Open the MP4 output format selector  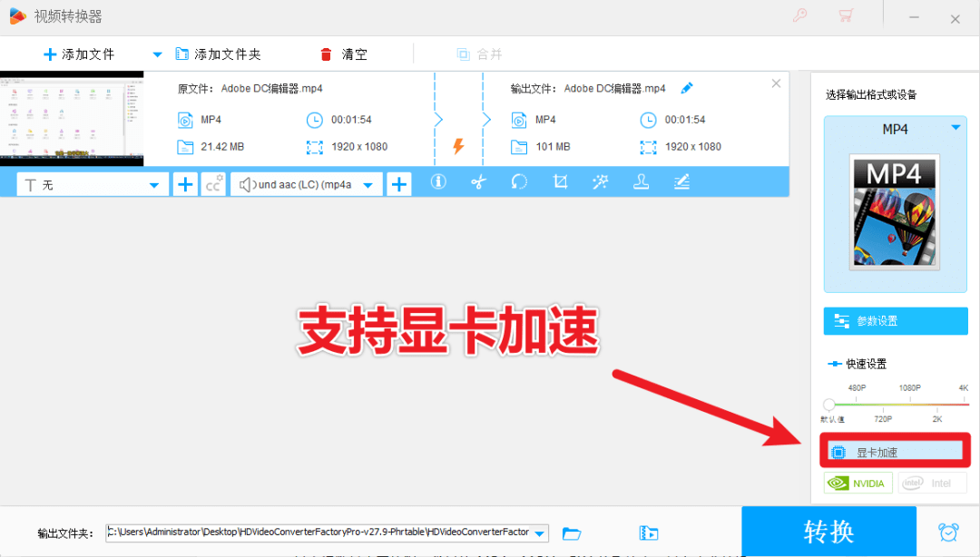[895, 129]
